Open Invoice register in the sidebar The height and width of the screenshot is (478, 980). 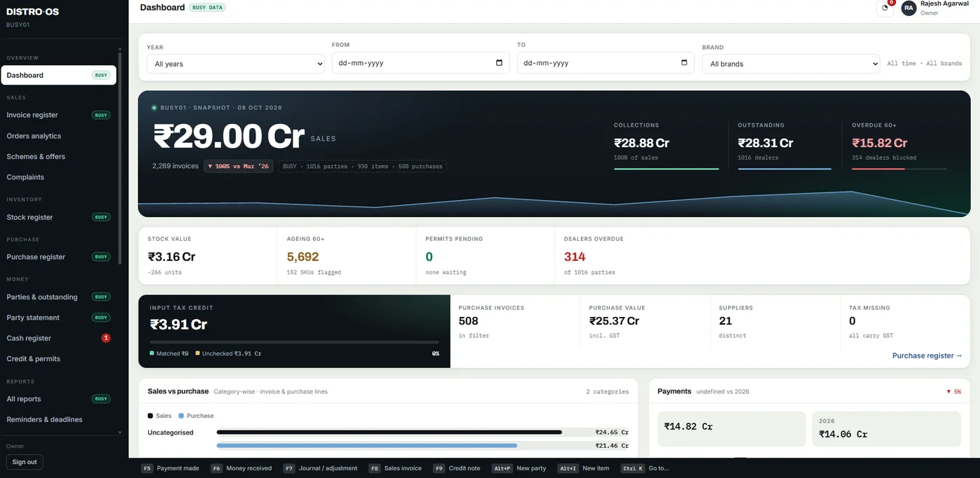point(59,115)
